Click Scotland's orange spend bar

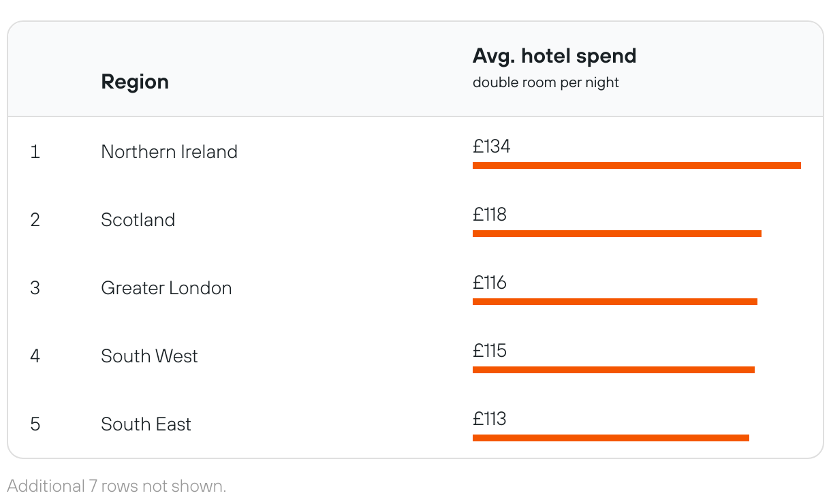(616, 234)
